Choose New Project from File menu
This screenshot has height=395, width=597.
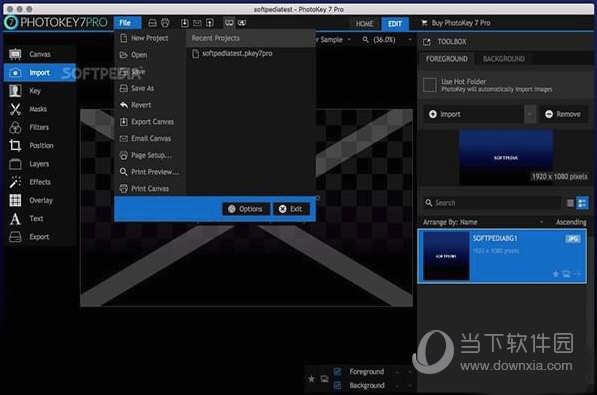(149, 38)
